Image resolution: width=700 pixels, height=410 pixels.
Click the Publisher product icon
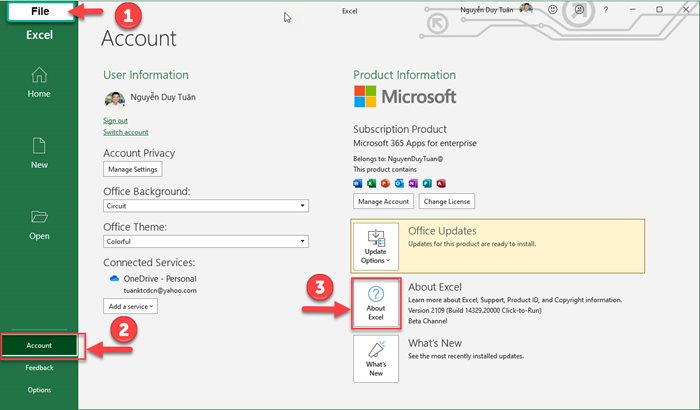pos(427,184)
